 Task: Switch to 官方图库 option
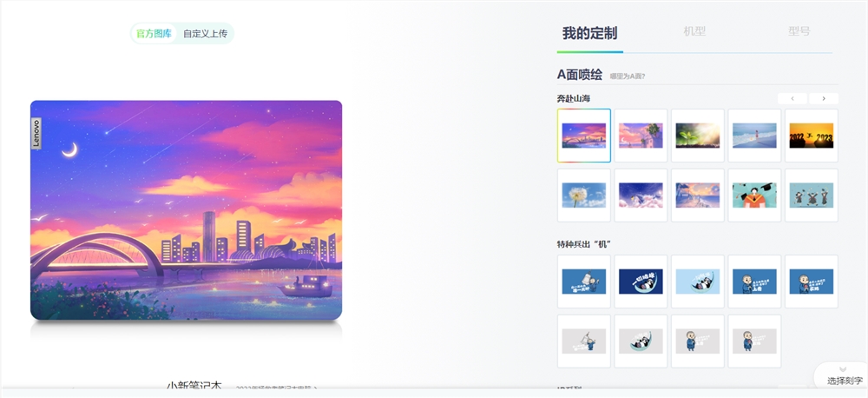(154, 33)
